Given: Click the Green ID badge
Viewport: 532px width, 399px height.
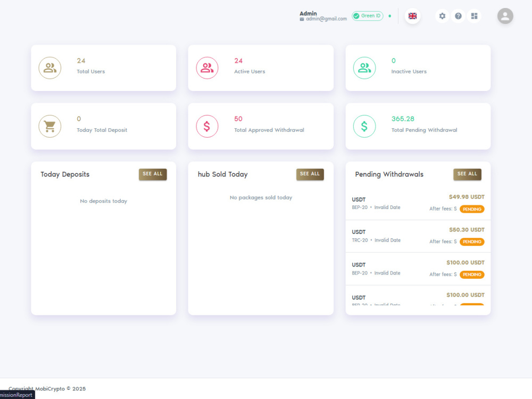Looking at the screenshot, I should 368,16.
